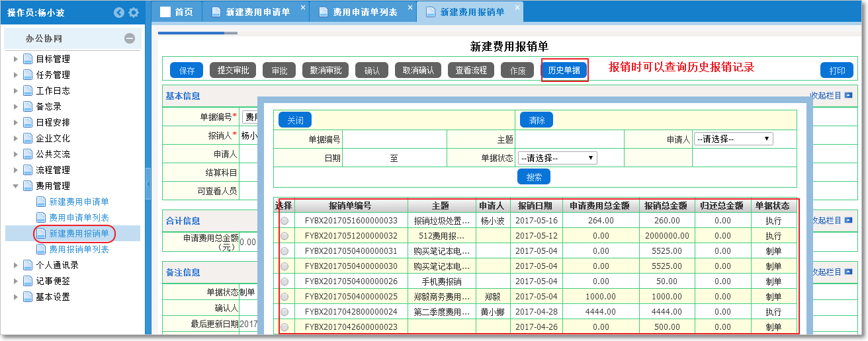Expand 任务管理 tree node arrow

coord(16,75)
